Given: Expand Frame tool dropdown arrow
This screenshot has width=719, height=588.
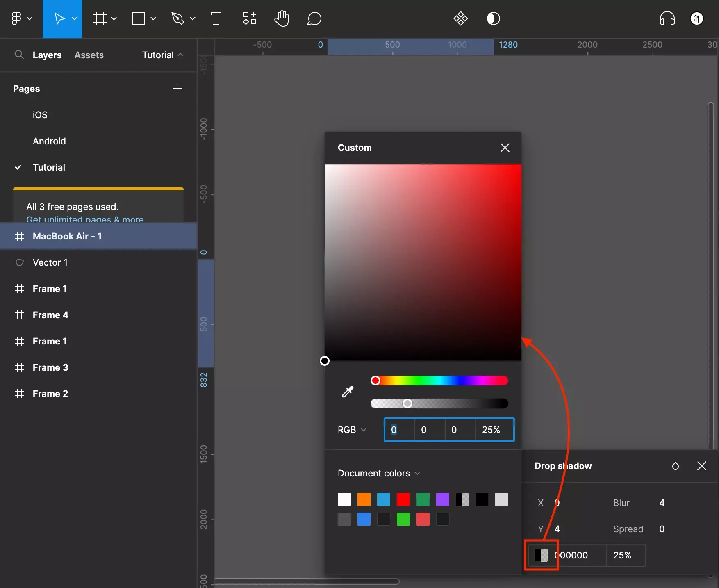Looking at the screenshot, I should point(114,18).
